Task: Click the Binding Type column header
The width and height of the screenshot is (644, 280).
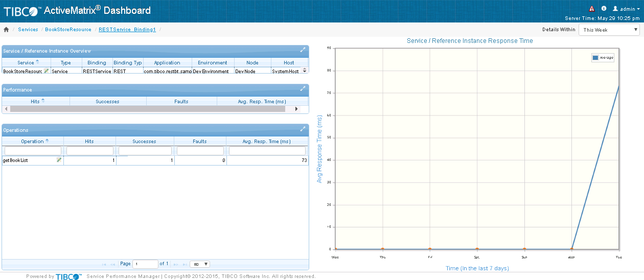Action: [128, 62]
